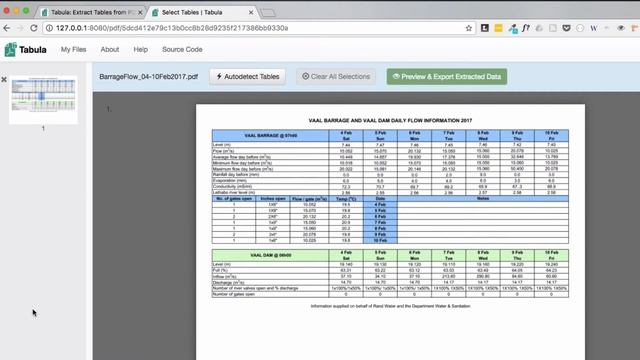The image size is (640, 360).
Task: Bookmark this page with the star icon
Action: [x=469, y=28]
